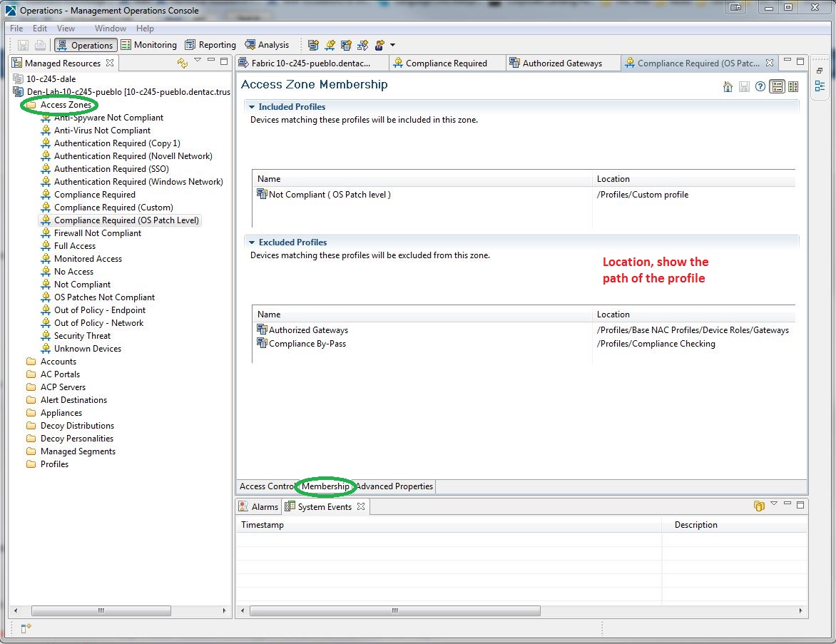The height and width of the screenshot is (644, 836).
Task: Open the File menu
Action: point(16,29)
